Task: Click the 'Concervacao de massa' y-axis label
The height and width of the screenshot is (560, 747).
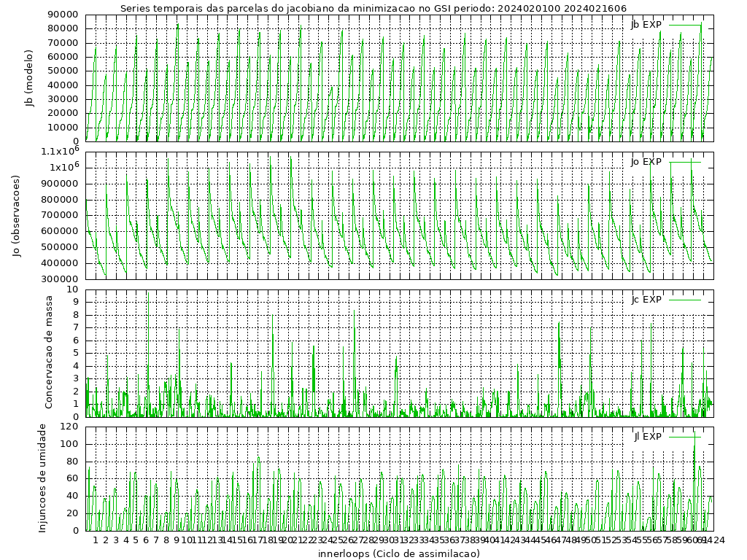Action: 49,352
